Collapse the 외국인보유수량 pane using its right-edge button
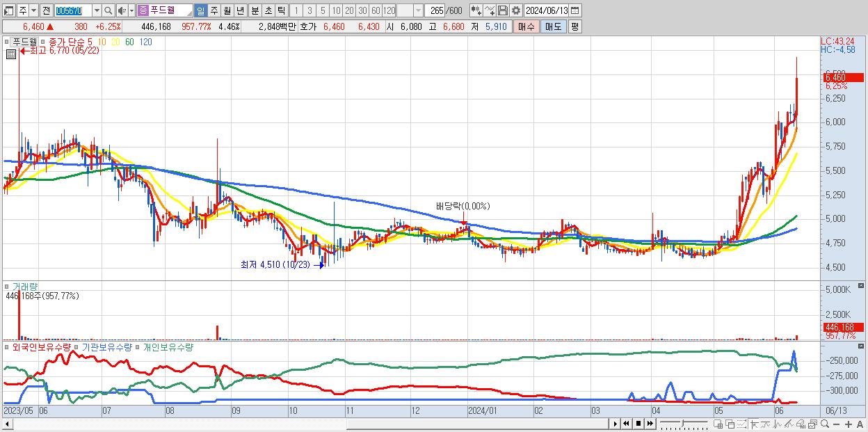The height and width of the screenshot is (432, 868). click(861, 345)
